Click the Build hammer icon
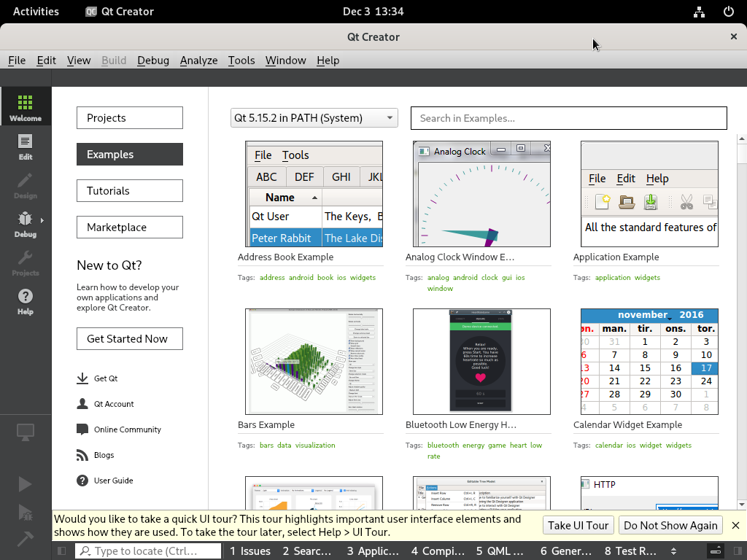 (26, 538)
